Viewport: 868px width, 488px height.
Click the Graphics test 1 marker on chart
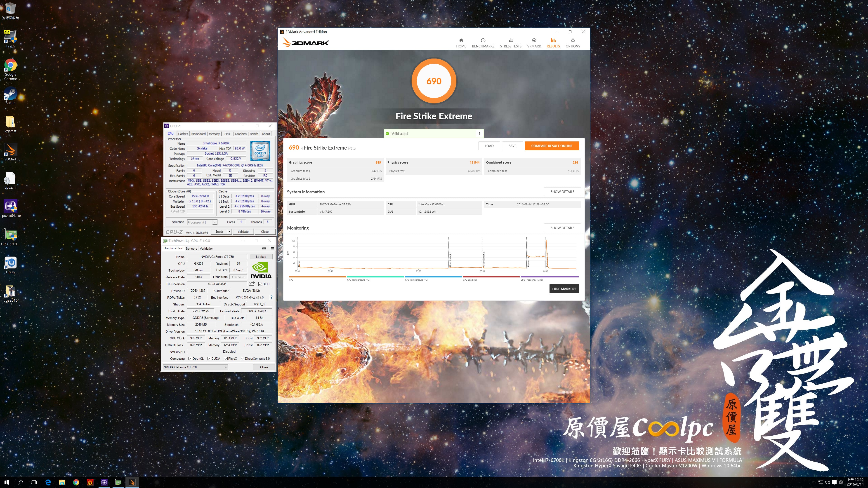[x=450, y=259]
